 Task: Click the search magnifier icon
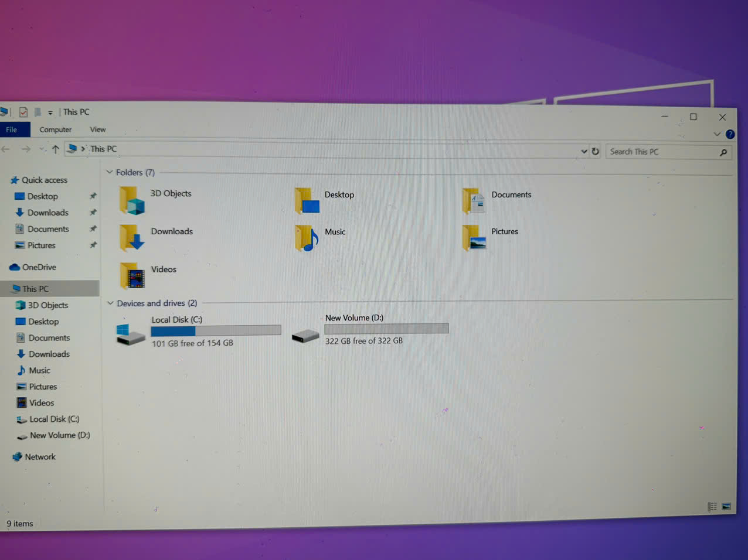click(723, 152)
